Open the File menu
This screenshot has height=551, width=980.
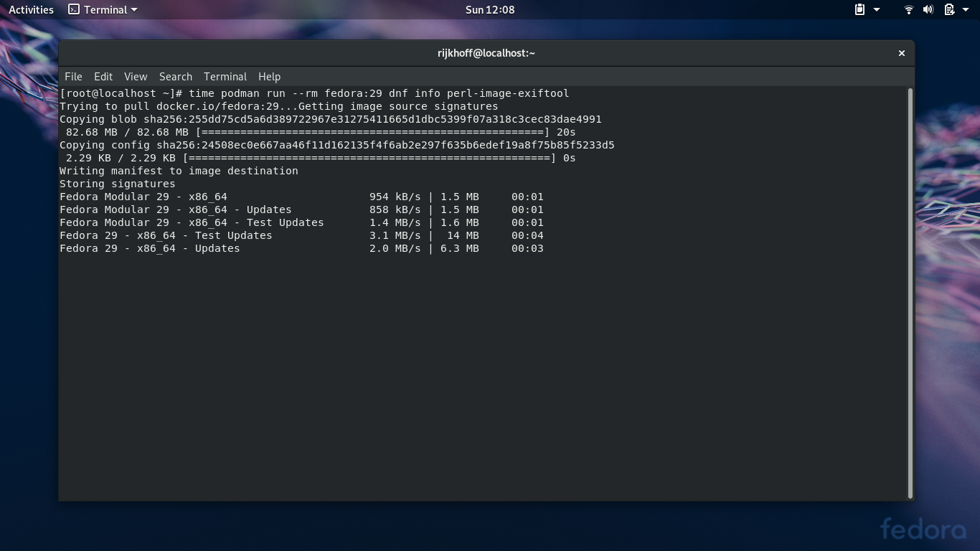73,77
